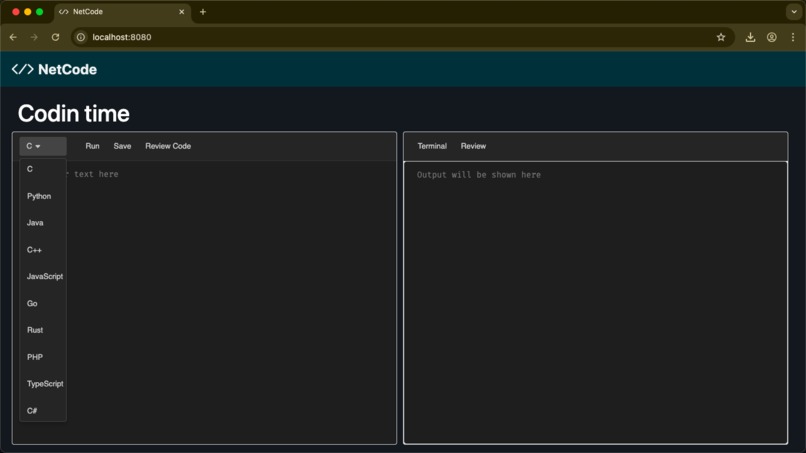The width and height of the screenshot is (806, 453).
Task: Bookmark this page with the star icon
Action: pyautogui.click(x=721, y=37)
